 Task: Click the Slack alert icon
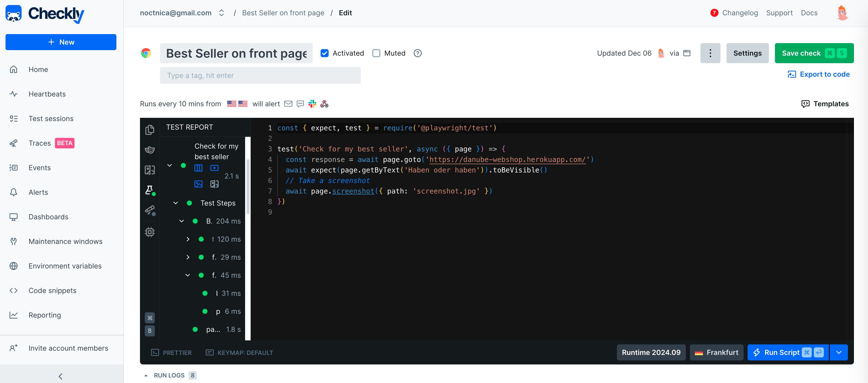(x=312, y=104)
